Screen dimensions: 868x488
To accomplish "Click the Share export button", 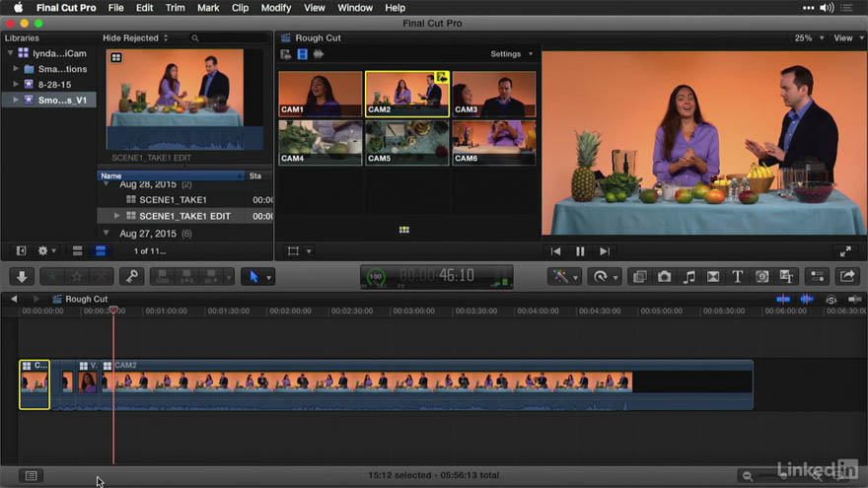I will (x=847, y=276).
